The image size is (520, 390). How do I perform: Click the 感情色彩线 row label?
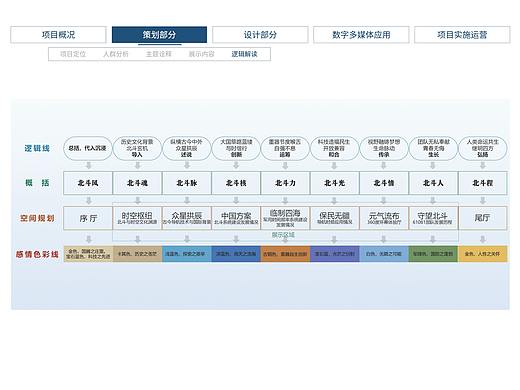click(37, 254)
